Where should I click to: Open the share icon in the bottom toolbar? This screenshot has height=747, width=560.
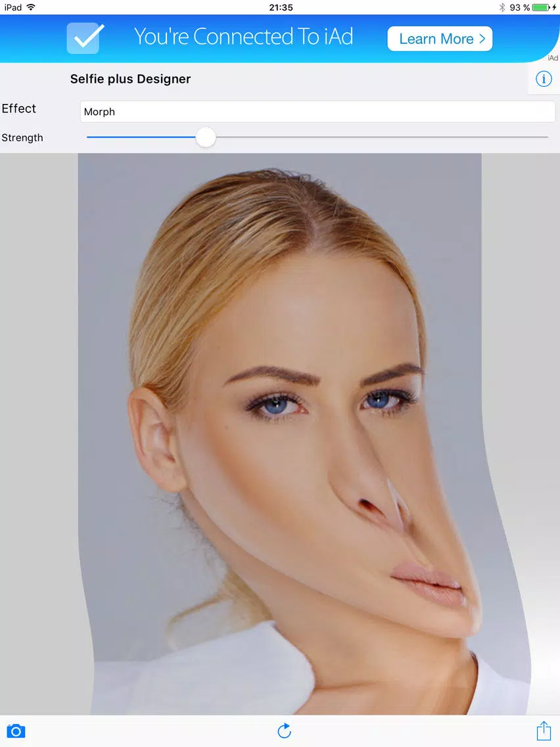tap(544, 731)
